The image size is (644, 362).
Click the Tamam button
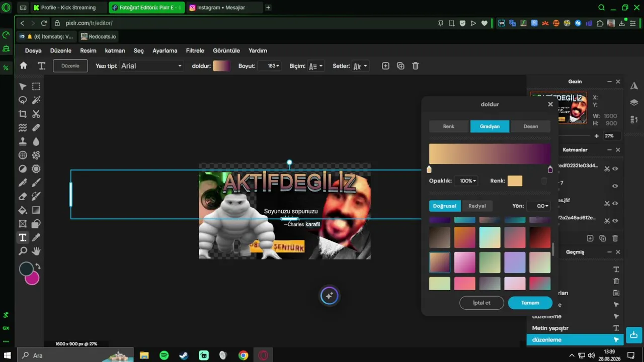pyautogui.click(x=530, y=303)
